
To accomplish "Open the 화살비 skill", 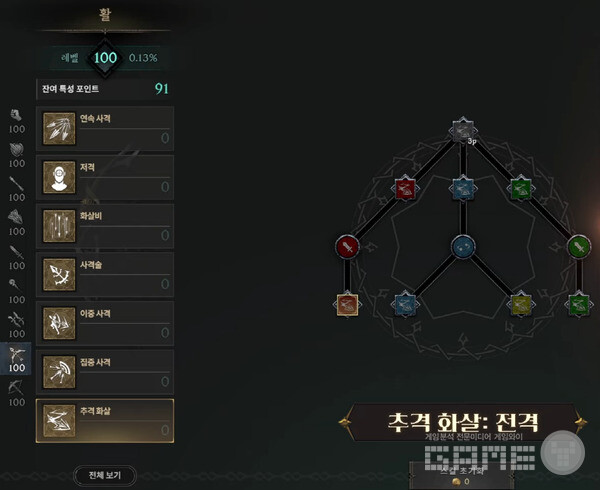I will pyautogui.click(x=105, y=226).
